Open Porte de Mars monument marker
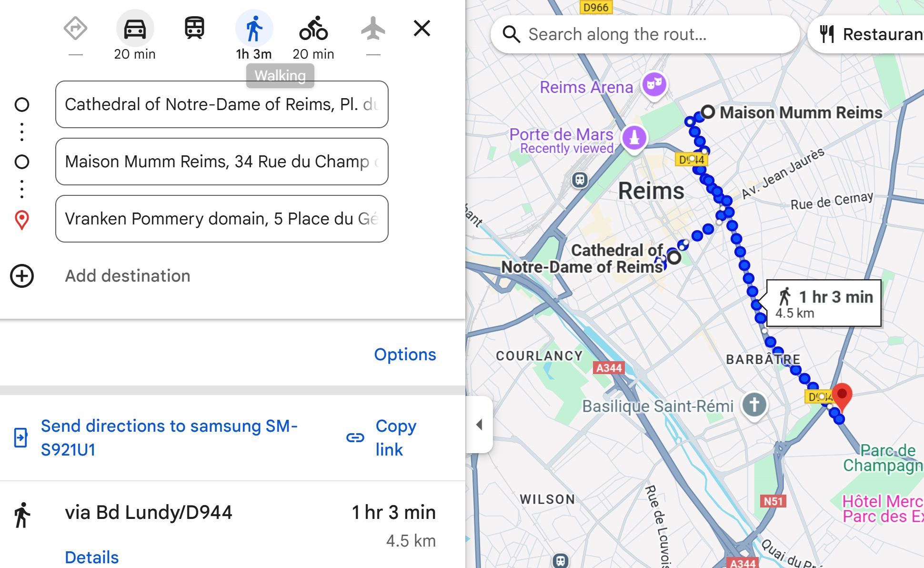The image size is (924, 568). tap(634, 139)
